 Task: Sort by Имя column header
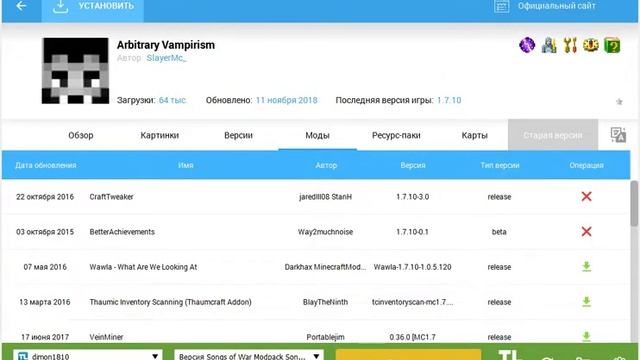185,165
